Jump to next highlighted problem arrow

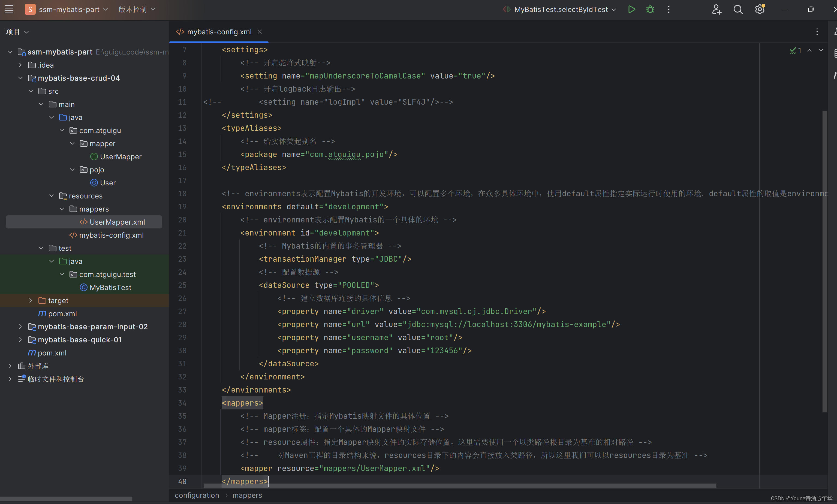click(x=821, y=50)
